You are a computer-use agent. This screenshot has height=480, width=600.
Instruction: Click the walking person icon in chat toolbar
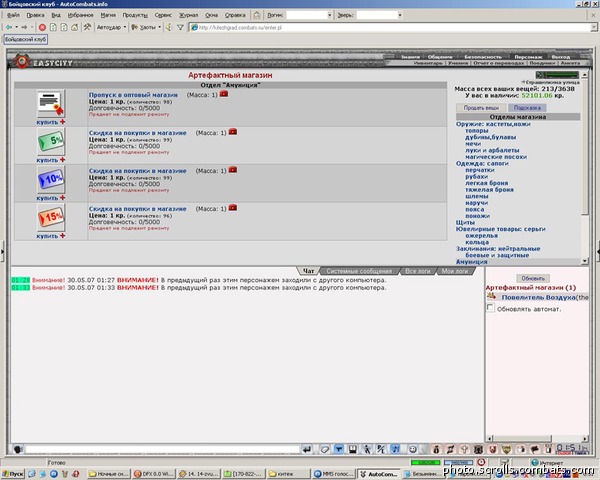(367, 449)
